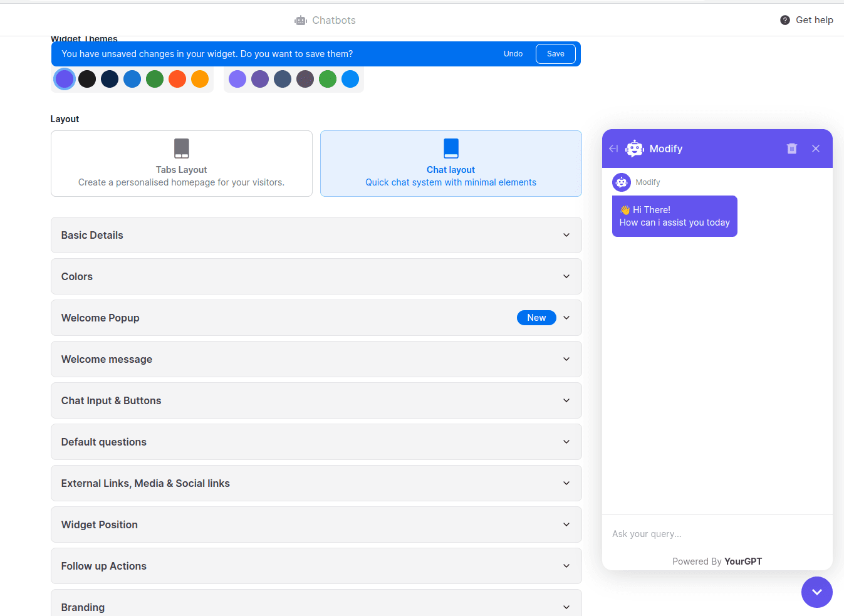Click the back arrow icon in chat widget header
Screen dimensions: 844x616
pos(613,149)
